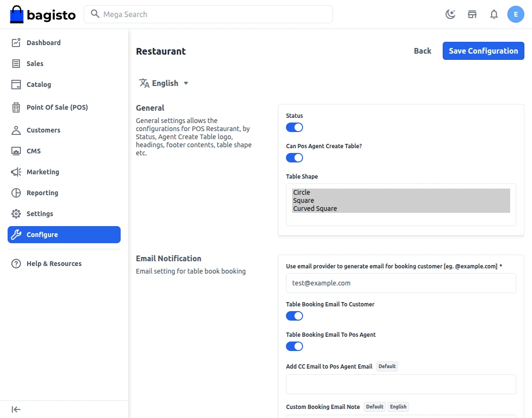Toggle the Status switch
Screen dimensions: 532x418
click(x=294, y=127)
